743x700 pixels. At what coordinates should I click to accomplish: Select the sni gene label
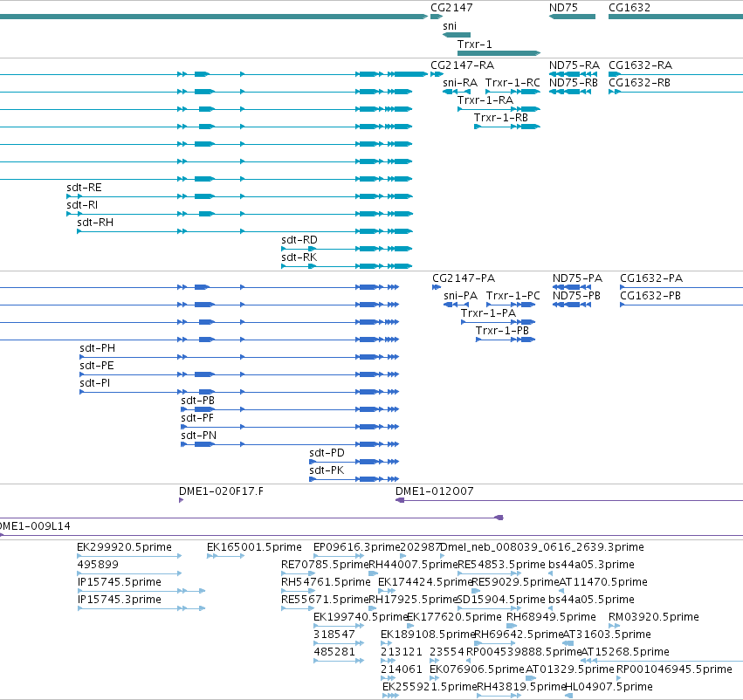tap(450, 26)
